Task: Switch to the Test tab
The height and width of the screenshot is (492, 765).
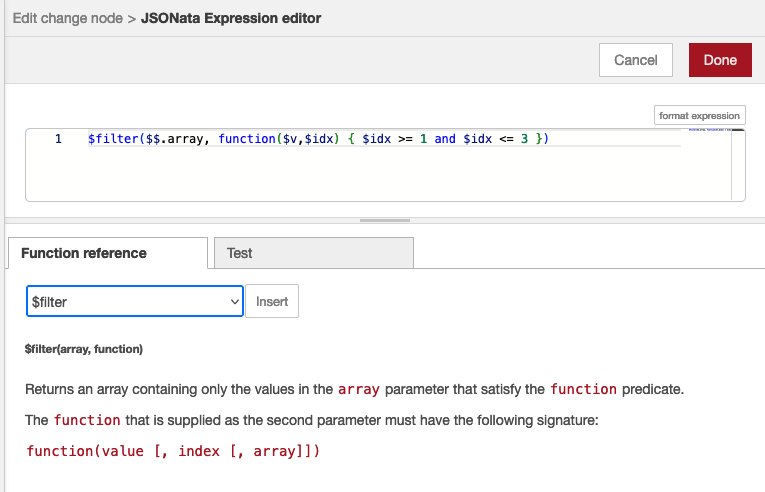Action: point(314,253)
